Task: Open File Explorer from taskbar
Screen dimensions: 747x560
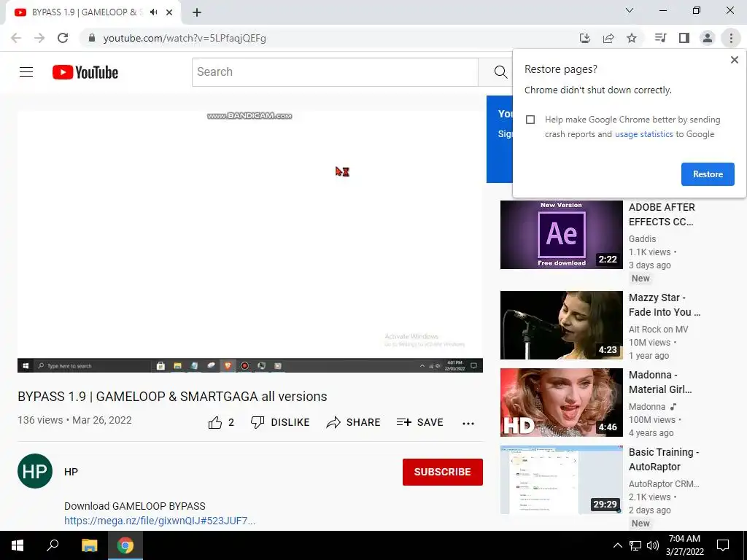Action: click(x=89, y=545)
